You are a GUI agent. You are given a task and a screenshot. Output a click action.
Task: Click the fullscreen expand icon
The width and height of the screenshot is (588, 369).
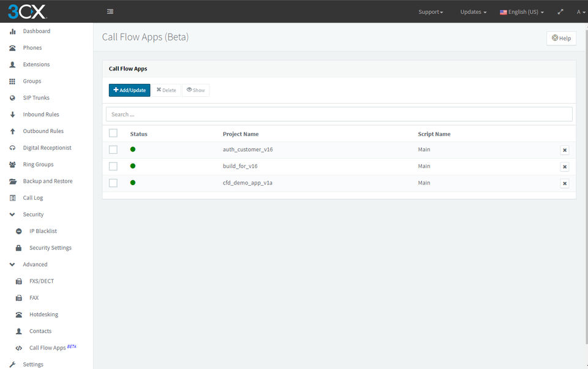560,12
